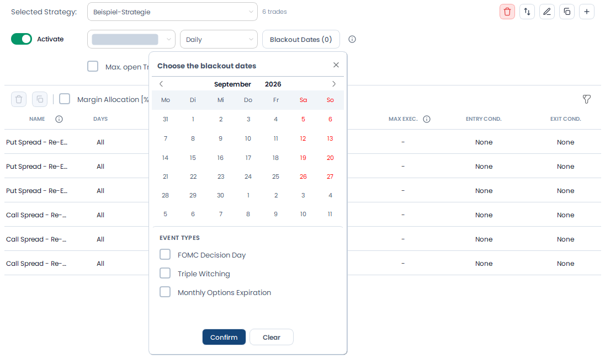The height and width of the screenshot is (364, 605).
Task: Click the Choose the blackout dates title
Action: pos(206,66)
